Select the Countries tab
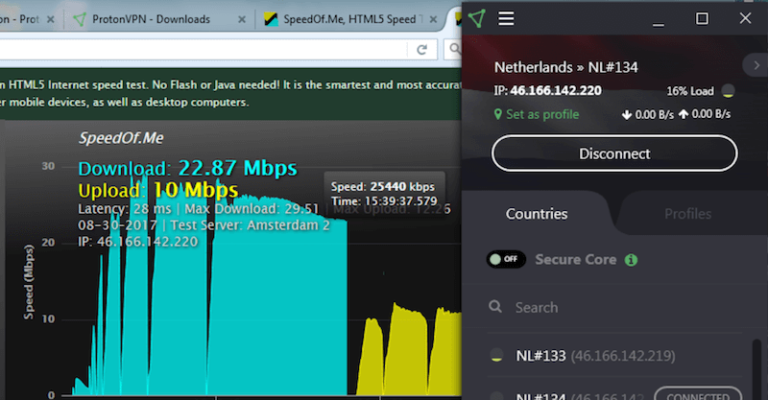The height and width of the screenshot is (400, 768). (536, 214)
